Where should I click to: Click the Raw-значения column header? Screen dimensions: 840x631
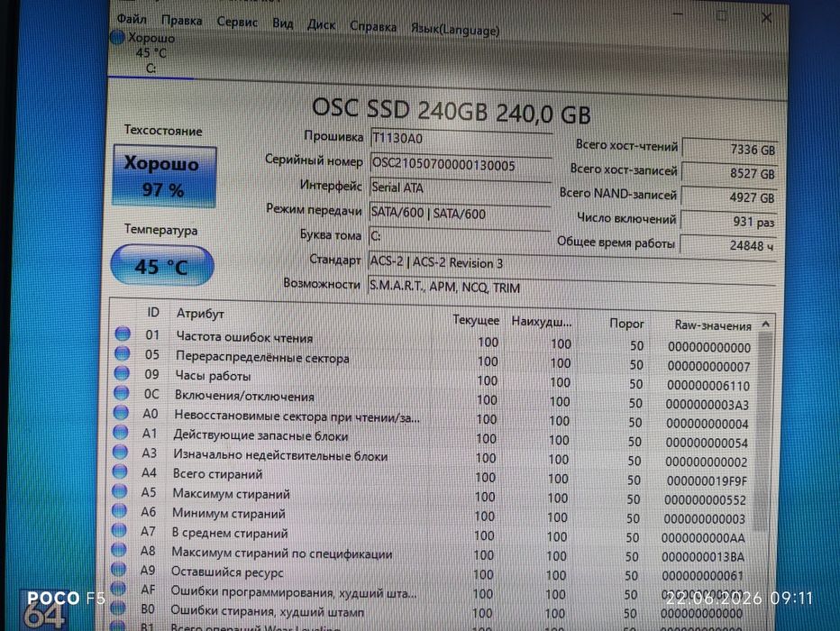(713, 325)
